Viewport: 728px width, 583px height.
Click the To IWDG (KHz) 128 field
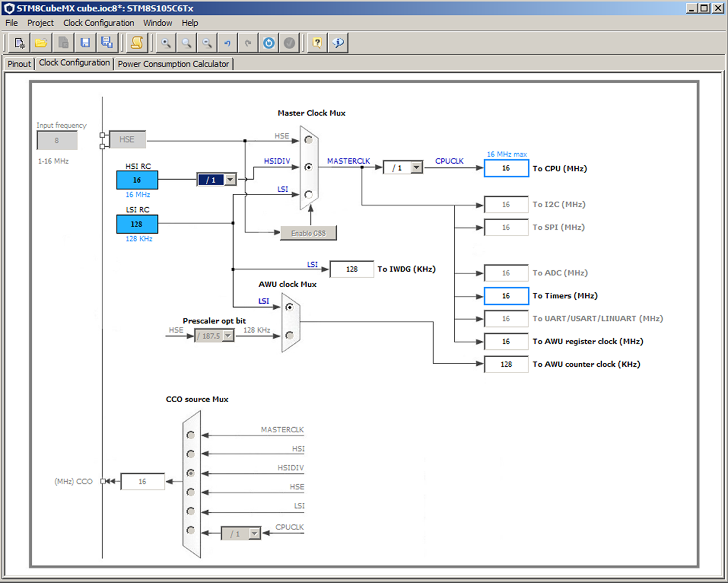(x=351, y=269)
